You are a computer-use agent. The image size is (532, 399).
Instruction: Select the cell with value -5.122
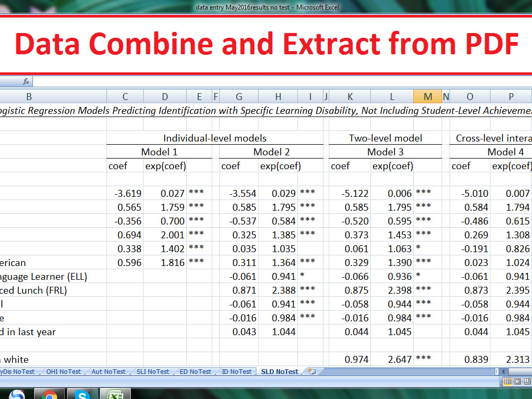350,194
